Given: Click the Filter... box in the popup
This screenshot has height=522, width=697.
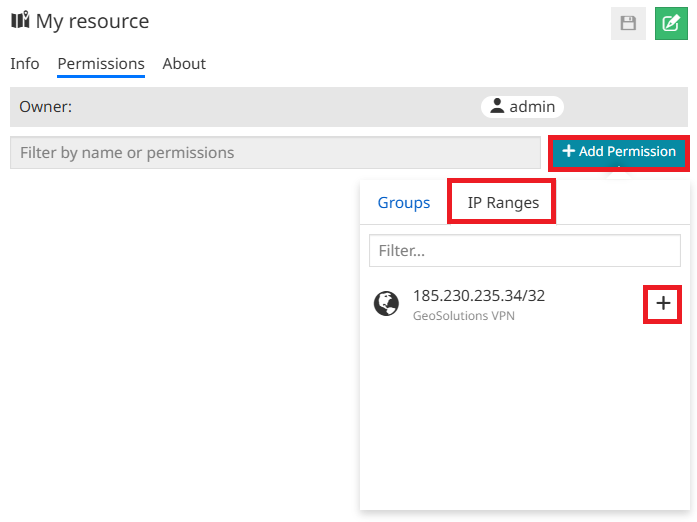Looking at the screenshot, I should tap(524, 251).
